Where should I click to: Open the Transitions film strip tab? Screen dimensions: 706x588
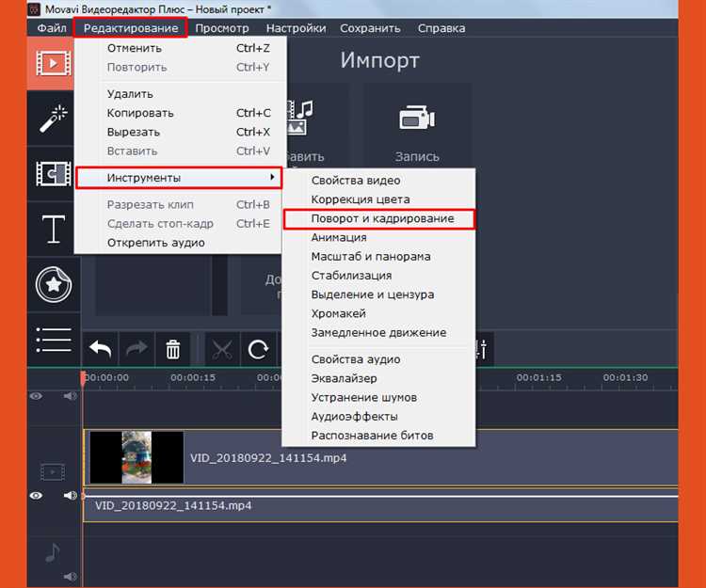53,174
